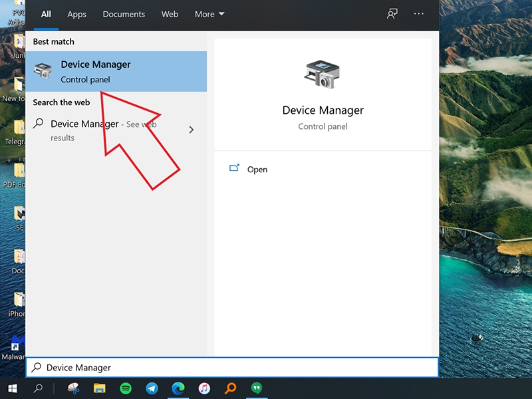Click the Control panel subtitle in preview

click(x=323, y=126)
